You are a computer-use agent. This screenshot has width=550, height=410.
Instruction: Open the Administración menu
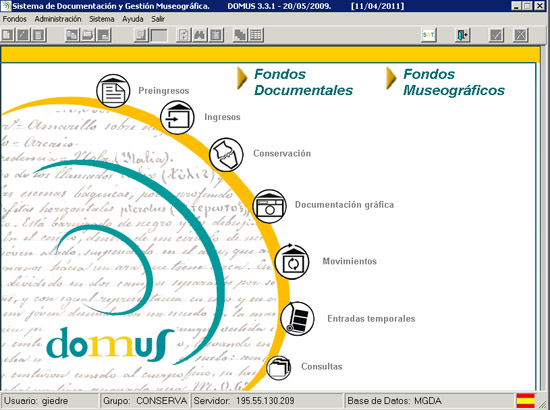click(58, 19)
